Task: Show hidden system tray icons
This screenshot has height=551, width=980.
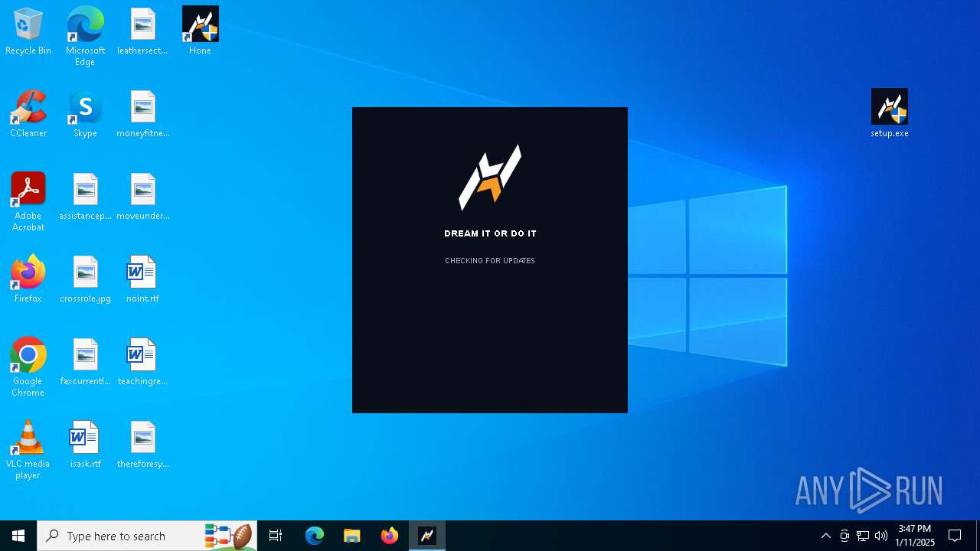Action: click(826, 536)
